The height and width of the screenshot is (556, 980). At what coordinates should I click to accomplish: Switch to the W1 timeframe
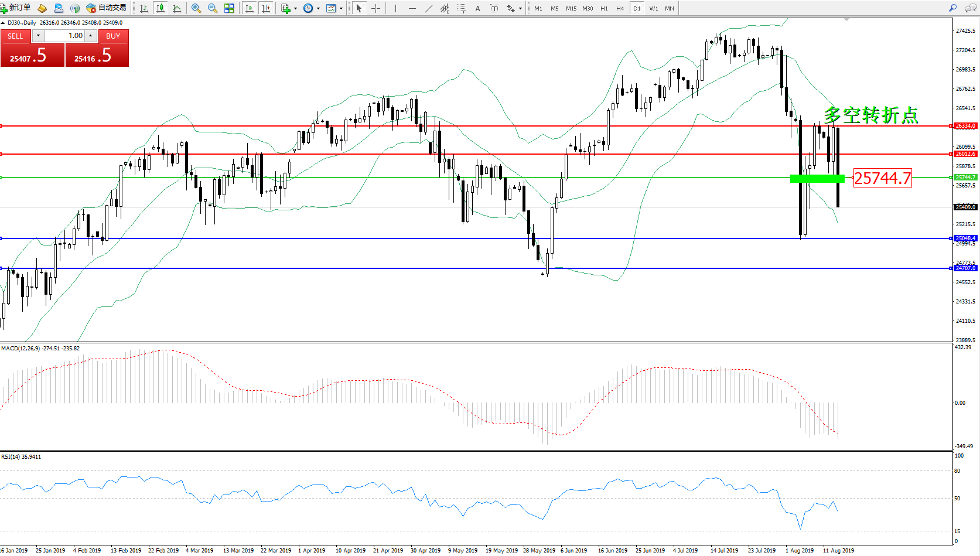(653, 9)
